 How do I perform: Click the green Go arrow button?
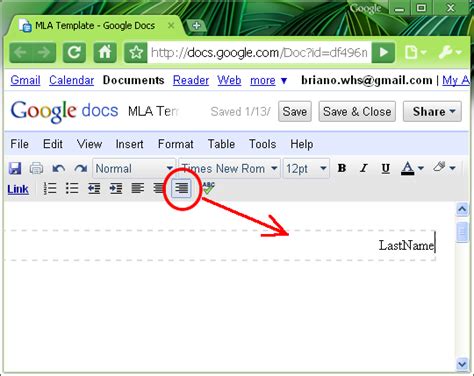(x=383, y=52)
